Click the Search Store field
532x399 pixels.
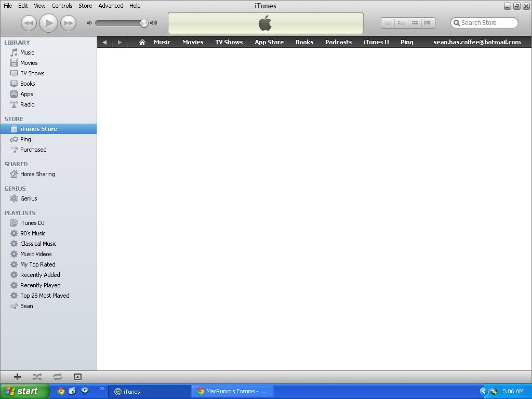coord(484,23)
